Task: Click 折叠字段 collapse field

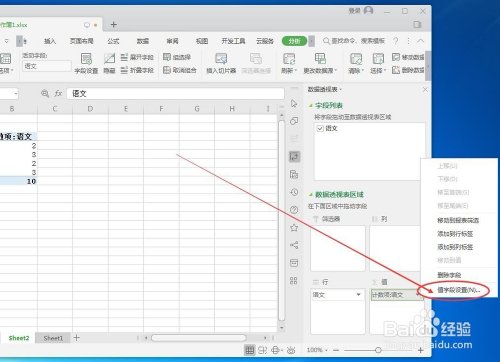Action: (x=137, y=70)
